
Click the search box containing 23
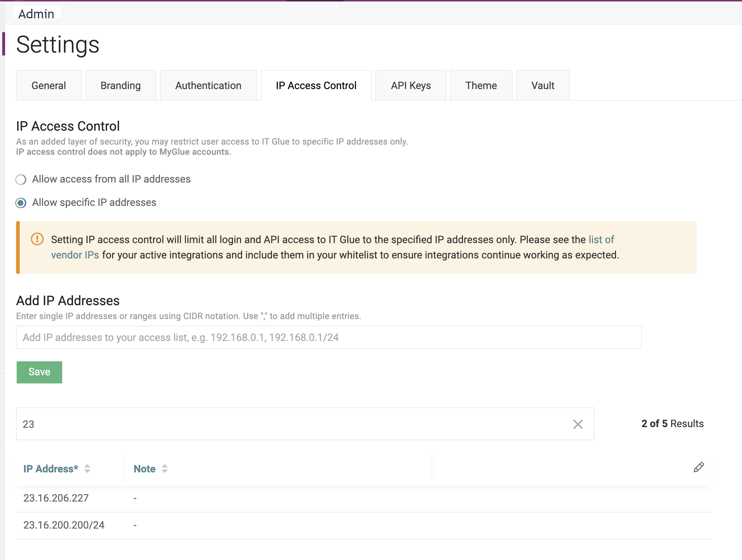click(305, 424)
